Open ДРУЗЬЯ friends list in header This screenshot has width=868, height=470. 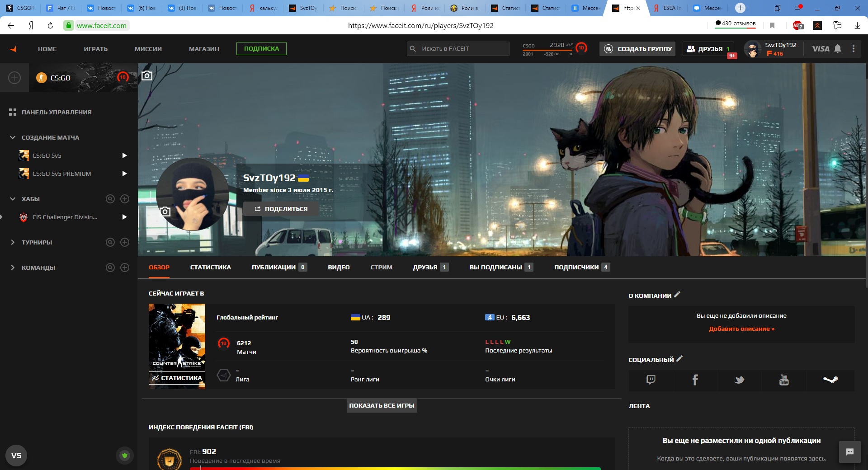(708, 49)
